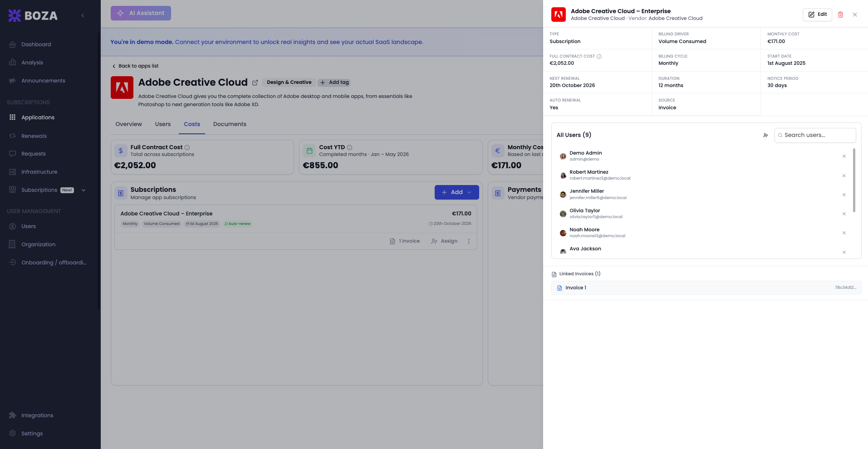Remove Robert Martinez from the users list
The height and width of the screenshot is (449, 868).
(844, 176)
